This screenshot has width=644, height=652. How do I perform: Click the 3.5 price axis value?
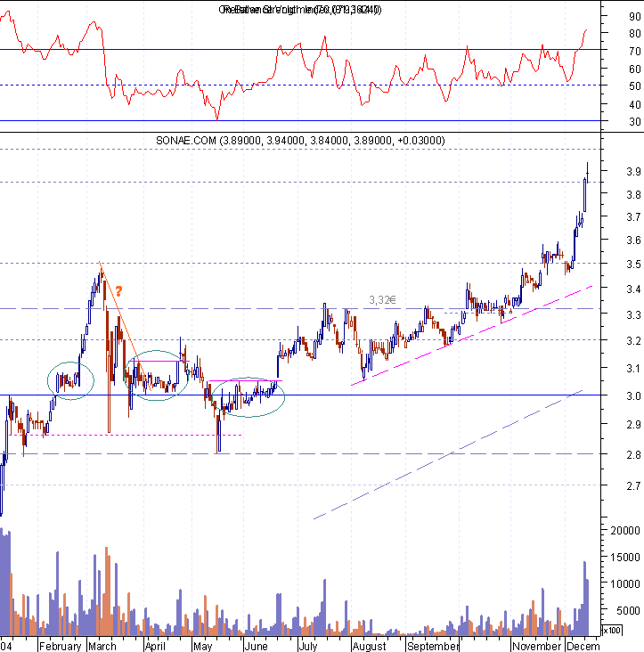(x=633, y=264)
